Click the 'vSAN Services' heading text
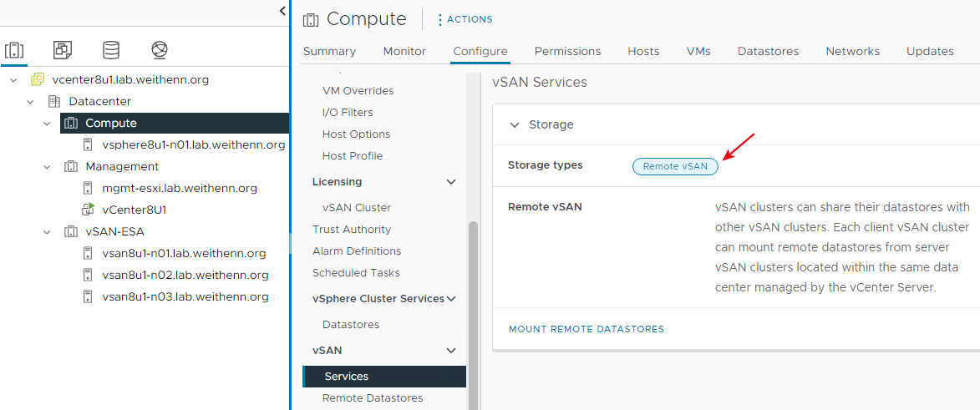The width and height of the screenshot is (980, 410). click(x=540, y=82)
